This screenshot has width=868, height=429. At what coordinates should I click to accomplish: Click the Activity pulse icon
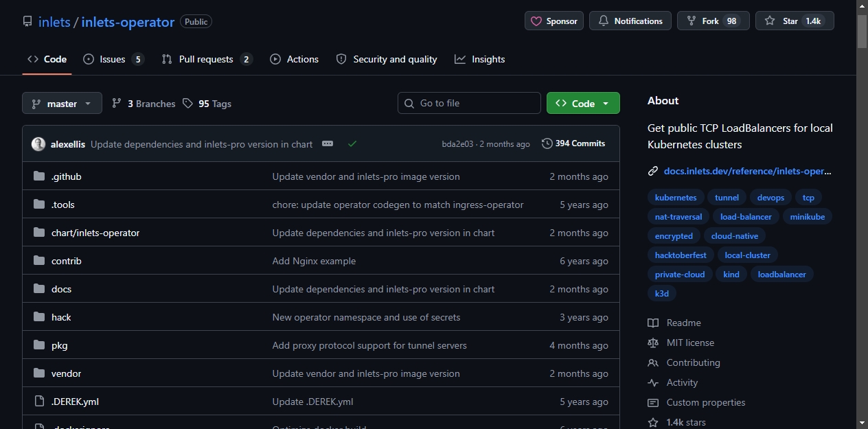[x=653, y=382]
